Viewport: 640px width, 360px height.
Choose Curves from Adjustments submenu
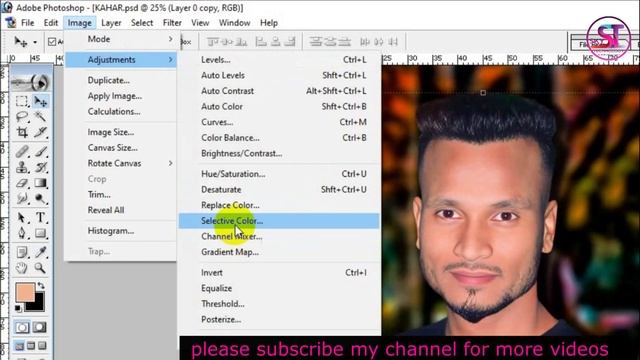279,122
